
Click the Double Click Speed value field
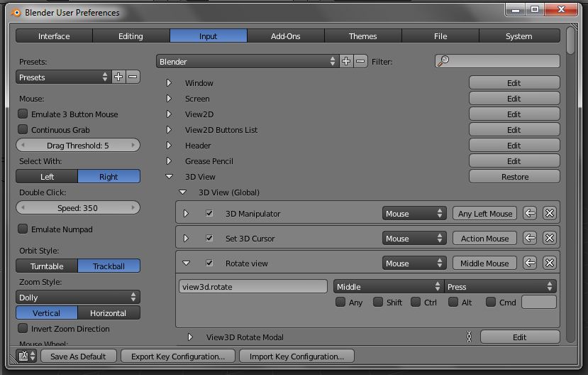(78, 207)
